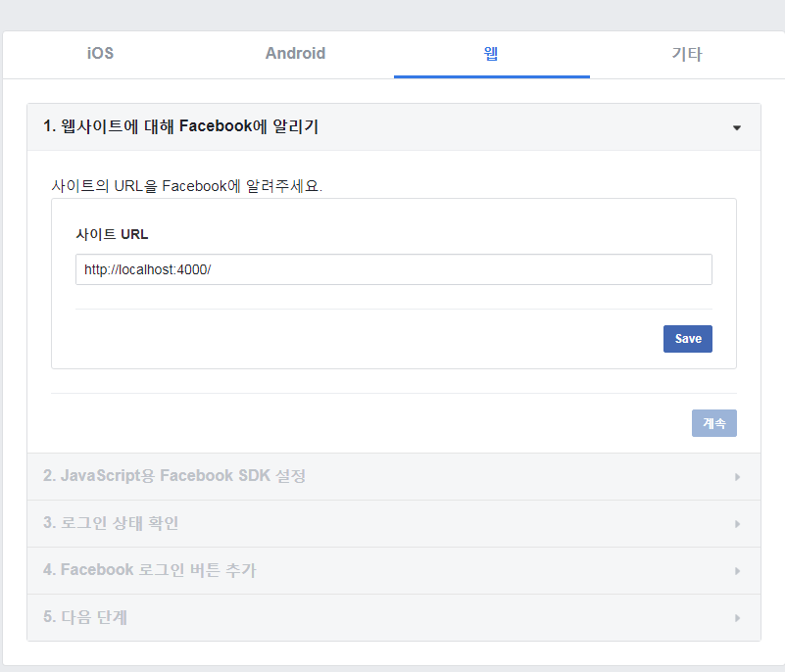Expand step 5 다음 단계 arrow
The image size is (785, 672).
(737, 618)
